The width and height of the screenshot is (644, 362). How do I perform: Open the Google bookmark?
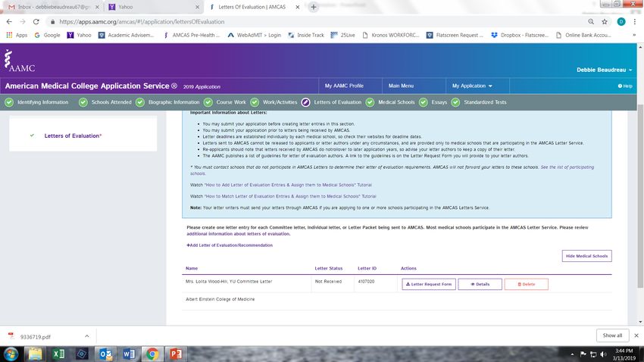pyautogui.click(x=47, y=36)
